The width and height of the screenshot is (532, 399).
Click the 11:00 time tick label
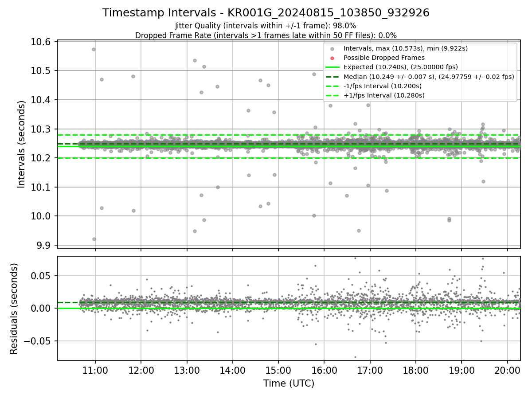click(95, 370)
